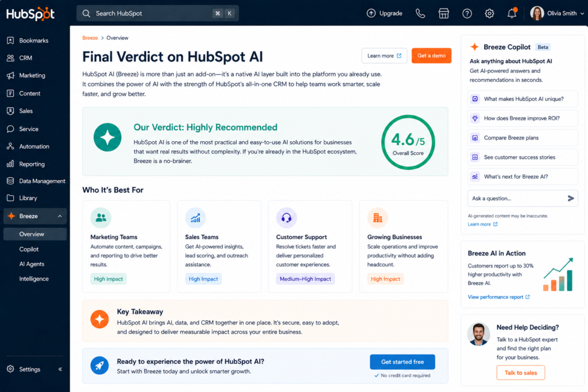Image resolution: width=588 pixels, height=392 pixels.
Task: Open the user menu dropdown arrow
Action: [582, 14]
